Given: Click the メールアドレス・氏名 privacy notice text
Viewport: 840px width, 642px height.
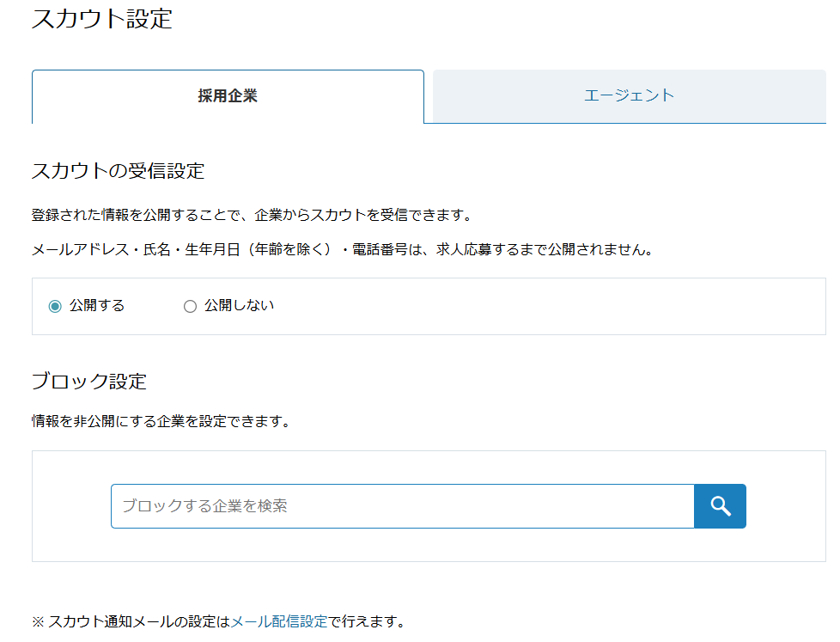Looking at the screenshot, I should (342, 250).
